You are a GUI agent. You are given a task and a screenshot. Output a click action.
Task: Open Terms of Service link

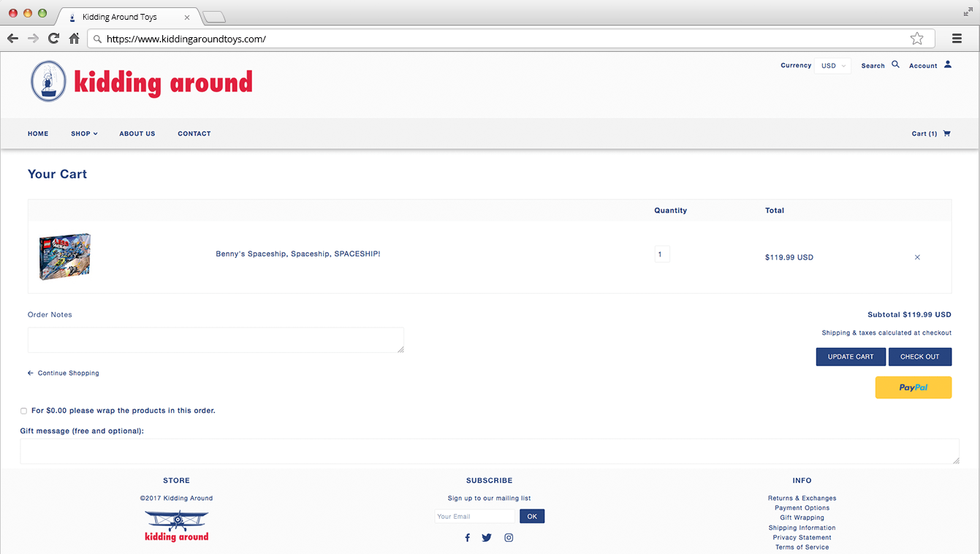coord(802,547)
